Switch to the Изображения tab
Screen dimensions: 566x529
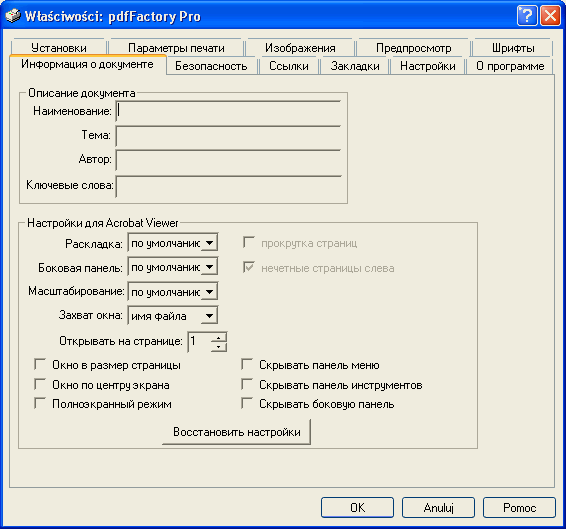coord(300,48)
